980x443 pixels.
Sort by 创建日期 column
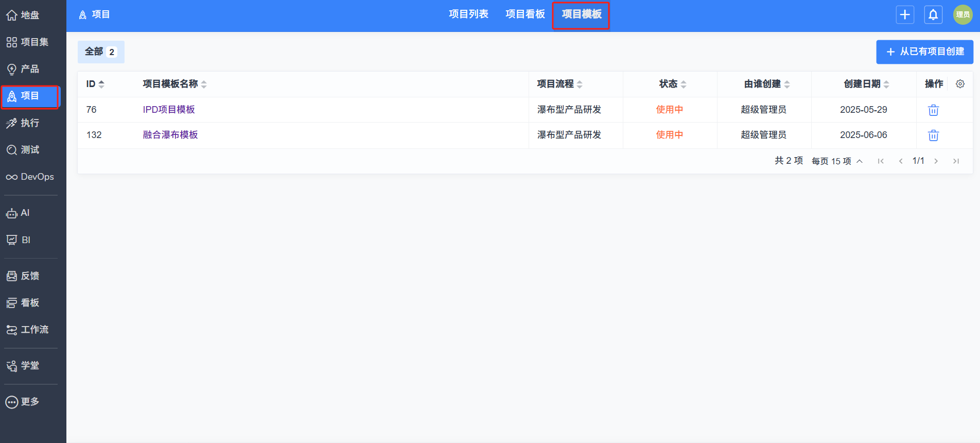[866, 84]
